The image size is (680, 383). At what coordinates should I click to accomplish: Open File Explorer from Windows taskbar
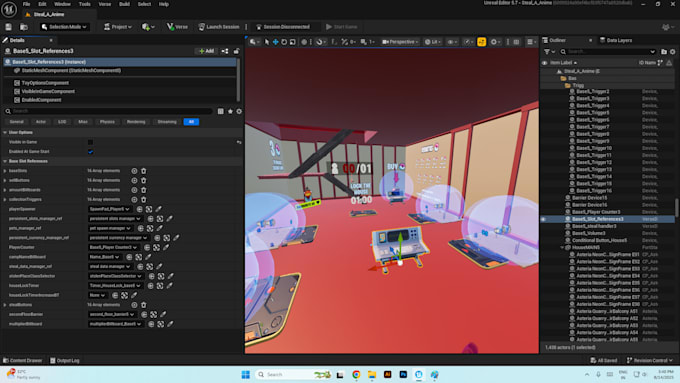coord(372,374)
